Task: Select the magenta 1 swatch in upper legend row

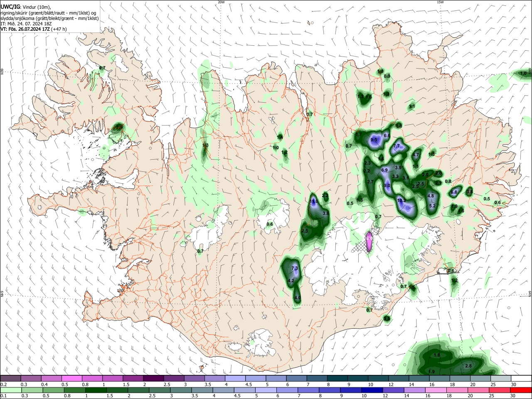Action: [112, 379]
